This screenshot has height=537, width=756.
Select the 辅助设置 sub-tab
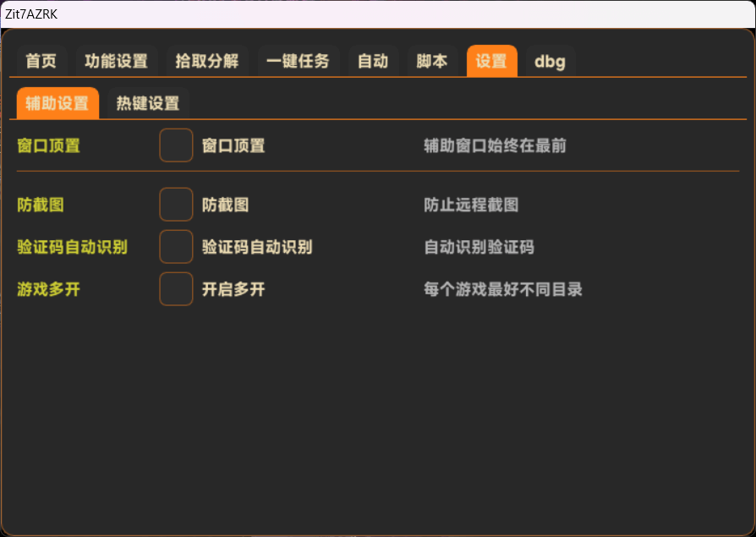pyautogui.click(x=57, y=103)
